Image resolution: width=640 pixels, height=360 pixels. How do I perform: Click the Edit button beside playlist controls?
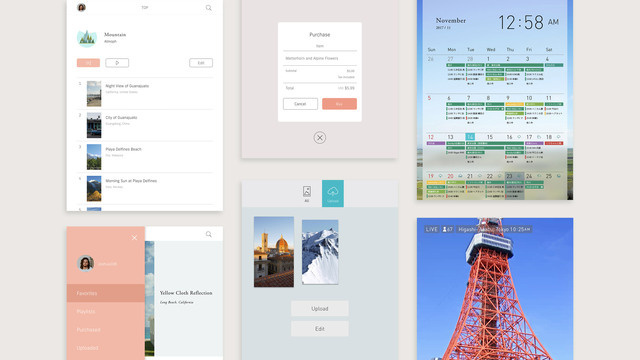[201, 63]
